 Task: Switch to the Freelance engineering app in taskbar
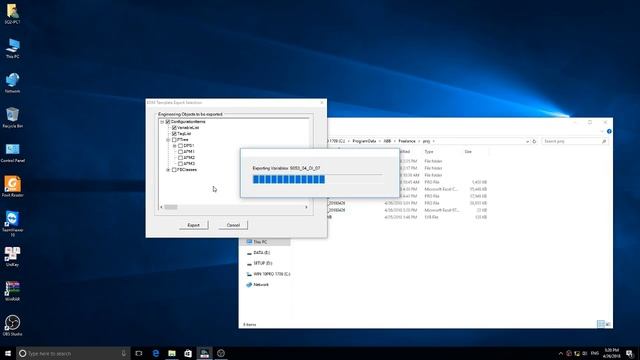point(204,353)
